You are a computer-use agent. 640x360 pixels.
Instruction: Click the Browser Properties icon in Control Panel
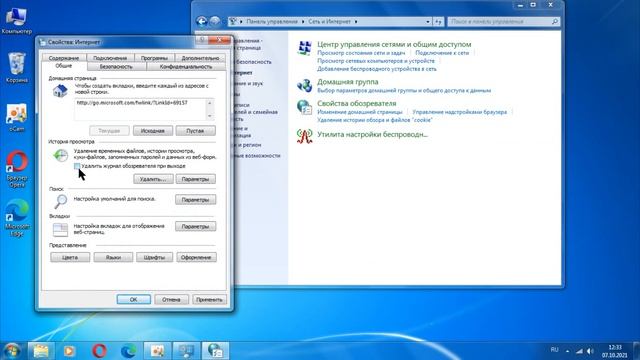coord(304,107)
